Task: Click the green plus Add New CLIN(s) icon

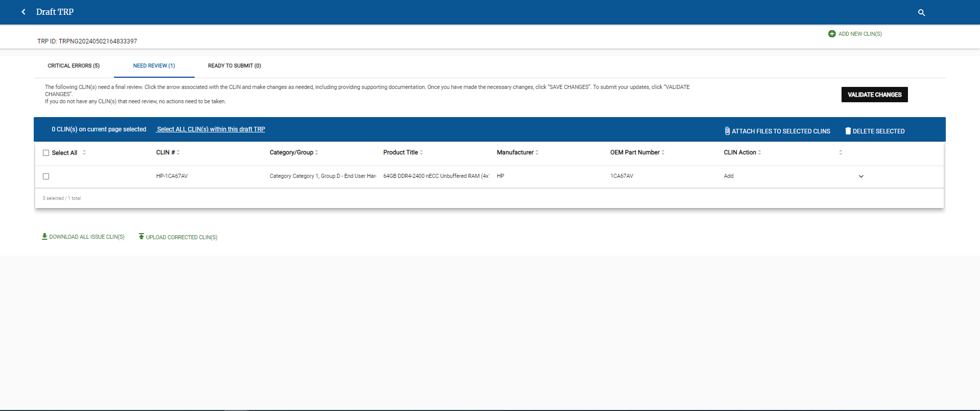Action: (832, 34)
